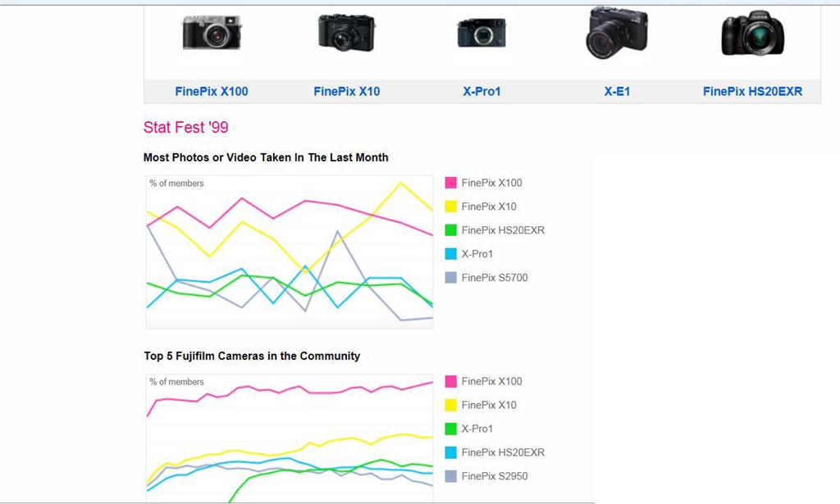Open the X-E1 camera image
840x504 pixels.
tap(617, 33)
